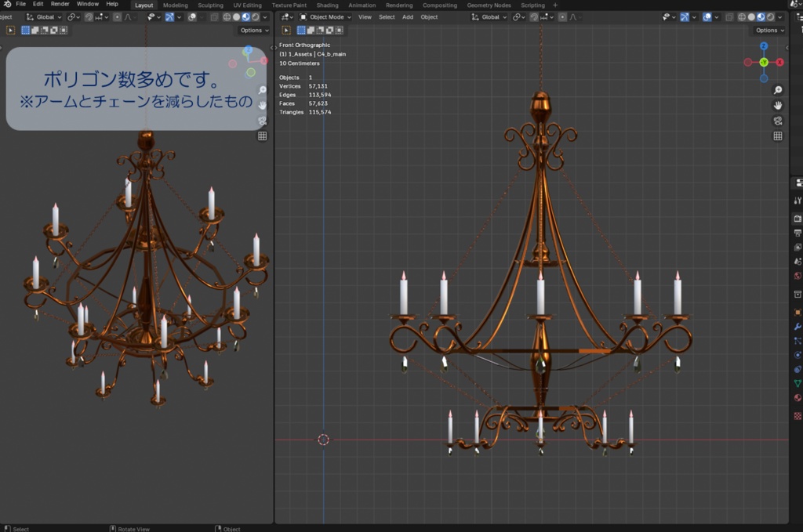Click the Add menu button in viewport header
Screen dimensions: 803x532
[x=408, y=17]
